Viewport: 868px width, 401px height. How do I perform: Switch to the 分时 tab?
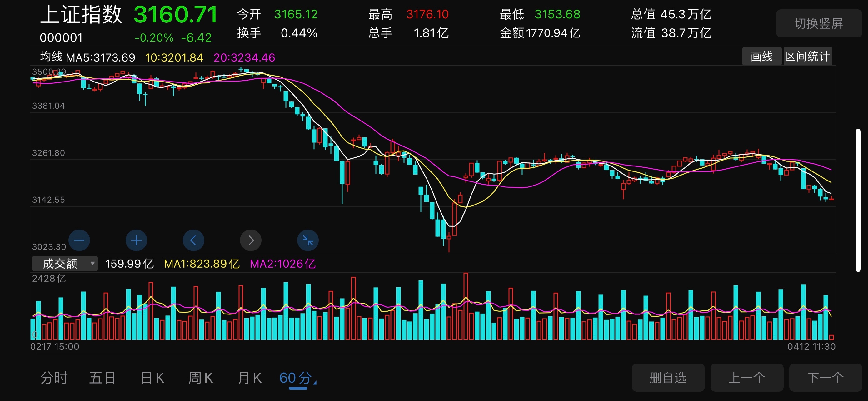click(x=54, y=378)
